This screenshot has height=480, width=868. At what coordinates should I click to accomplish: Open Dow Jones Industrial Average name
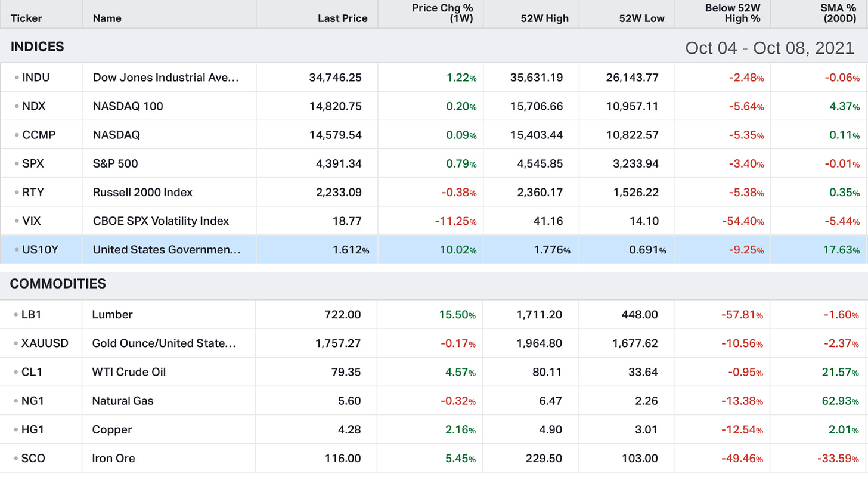[x=166, y=78]
